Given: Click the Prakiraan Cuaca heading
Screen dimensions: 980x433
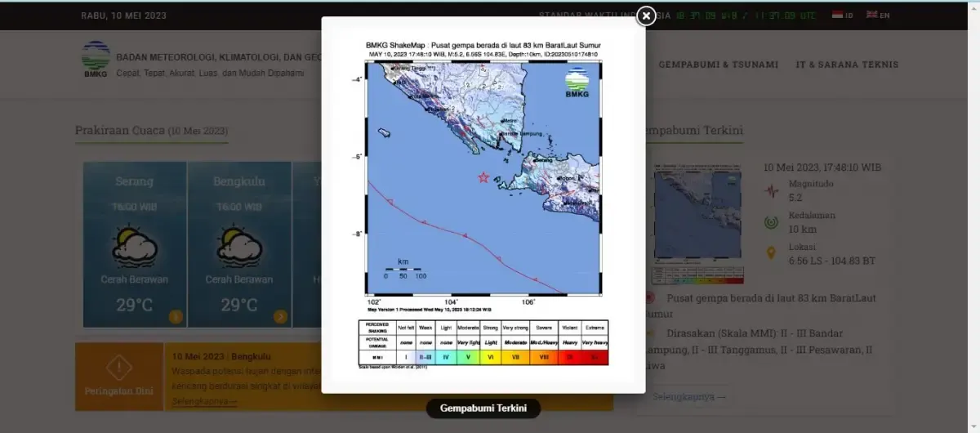Looking at the screenshot, I should [x=152, y=131].
